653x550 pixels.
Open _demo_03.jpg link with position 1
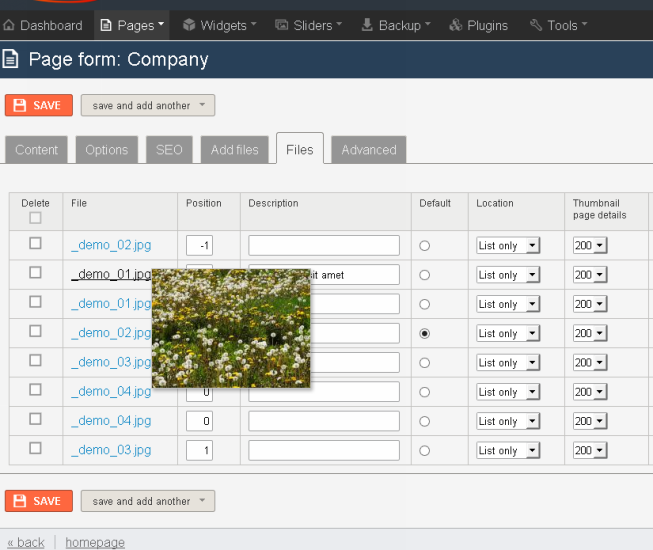[x=111, y=450]
